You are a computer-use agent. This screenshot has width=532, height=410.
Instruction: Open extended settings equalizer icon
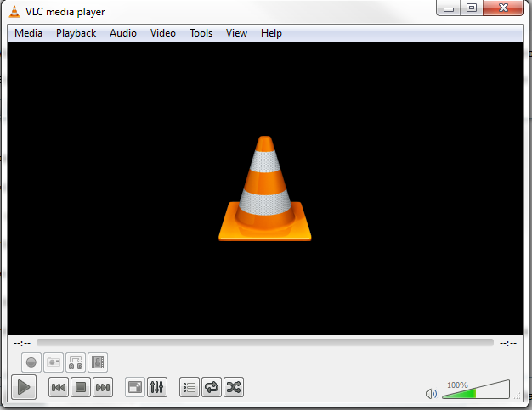[157, 388]
